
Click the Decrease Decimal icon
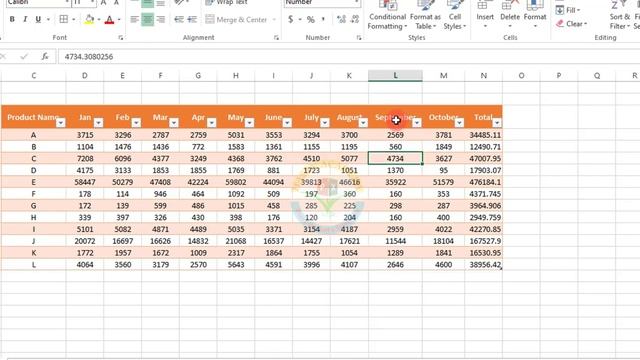click(354, 19)
